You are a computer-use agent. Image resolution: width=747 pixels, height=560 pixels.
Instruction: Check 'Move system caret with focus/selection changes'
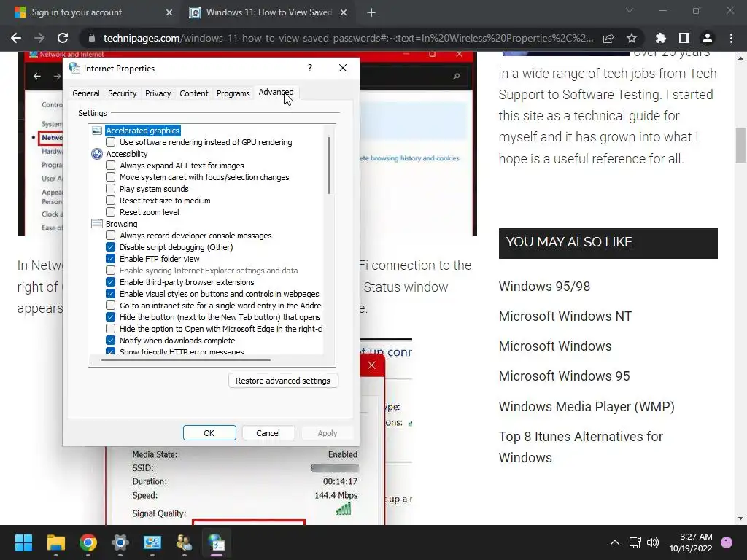tap(111, 177)
